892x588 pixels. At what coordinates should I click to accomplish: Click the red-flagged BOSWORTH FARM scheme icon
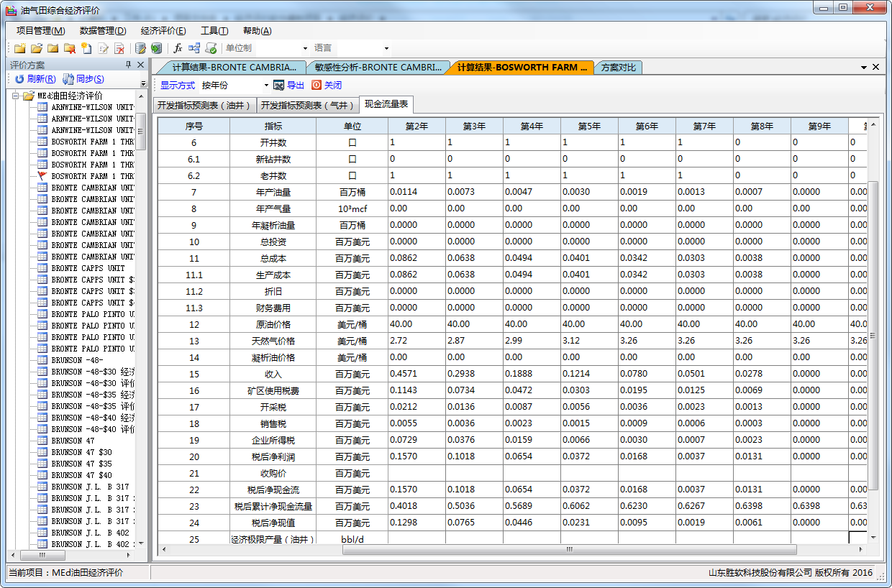[42, 176]
